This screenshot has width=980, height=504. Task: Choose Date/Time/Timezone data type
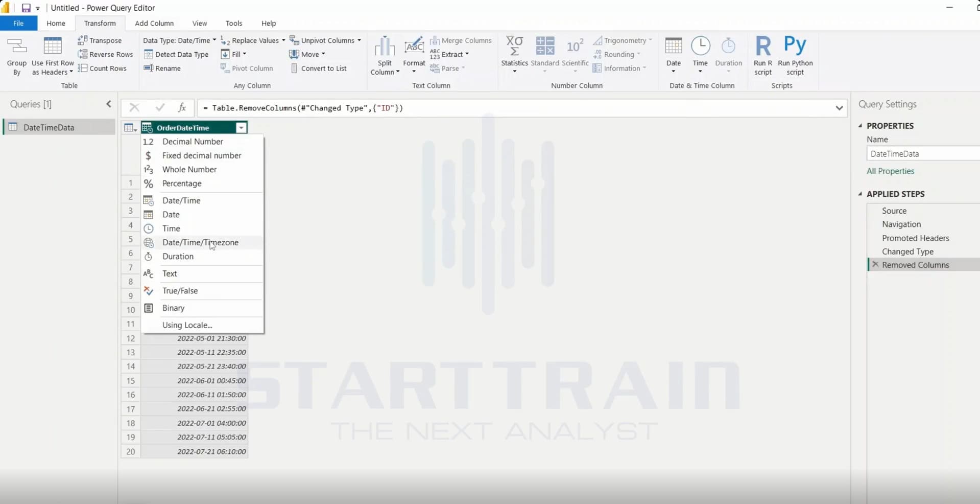pos(203,242)
